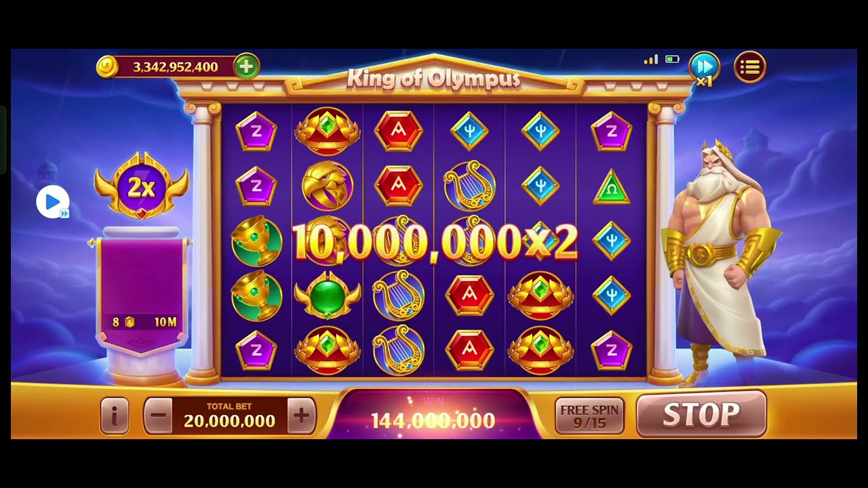Tap the gold coin balance icon
Image resolution: width=868 pixels, height=488 pixels.
tap(107, 66)
